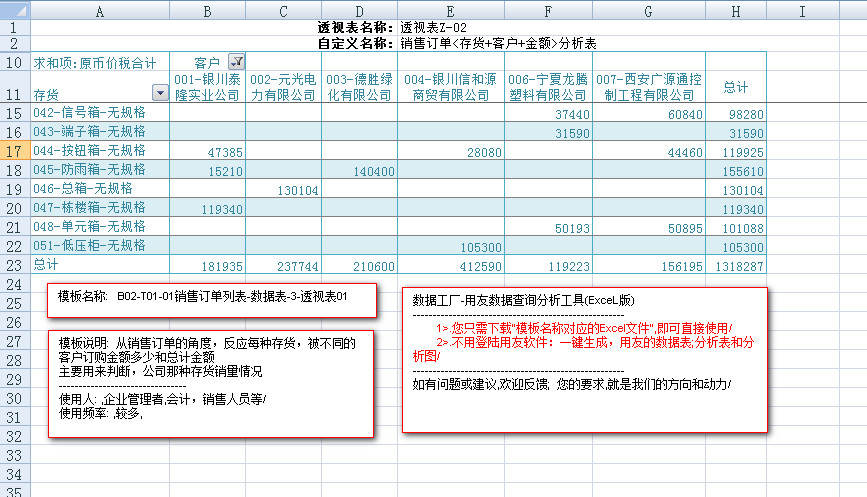Select the 模板说明 description text box
The width and height of the screenshot is (867, 497).
[210, 383]
